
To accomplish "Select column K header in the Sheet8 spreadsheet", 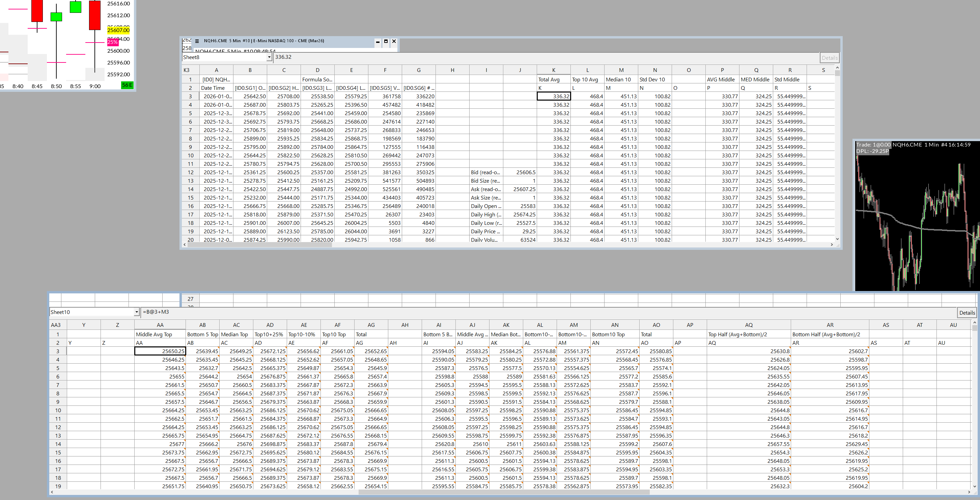I will (x=554, y=70).
